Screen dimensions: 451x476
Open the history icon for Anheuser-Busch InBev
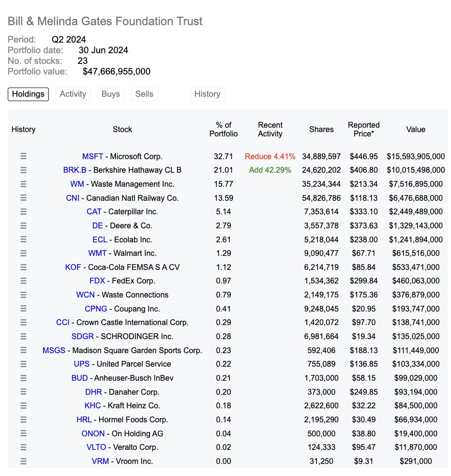(x=23, y=378)
